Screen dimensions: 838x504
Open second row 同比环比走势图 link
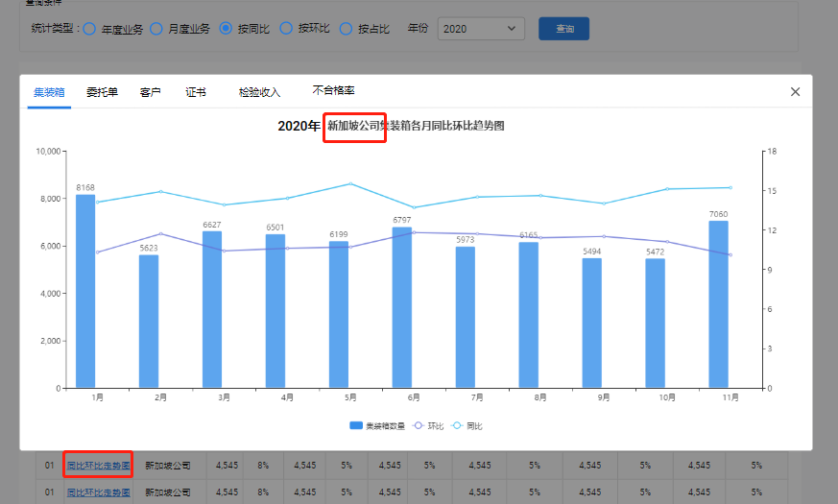pos(98,492)
